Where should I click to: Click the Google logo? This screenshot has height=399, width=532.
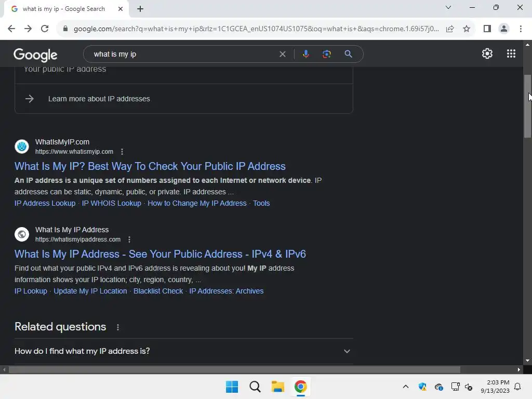click(x=35, y=55)
